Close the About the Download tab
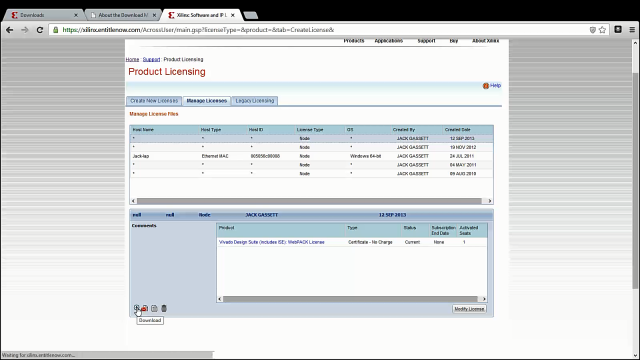 coord(154,15)
